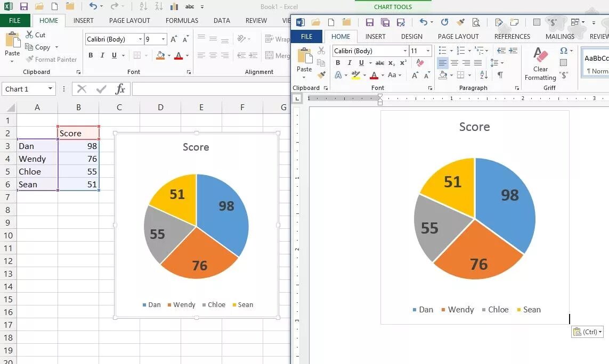
Task: Open Word's MAILINGS ribbon tab
Action: click(x=559, y=37)
